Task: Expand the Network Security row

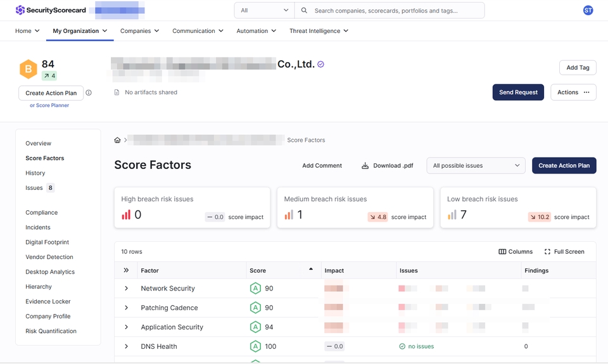Action: [126, 289]
